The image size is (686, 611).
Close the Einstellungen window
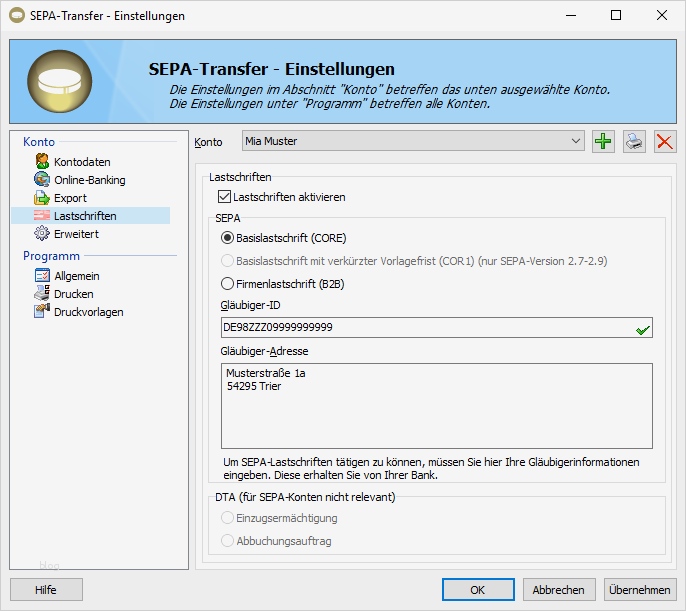662,15
